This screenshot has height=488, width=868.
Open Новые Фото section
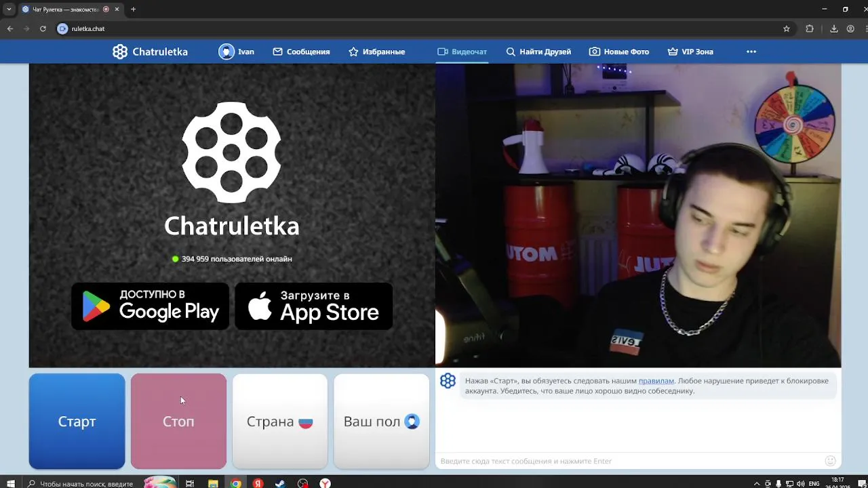619,52
